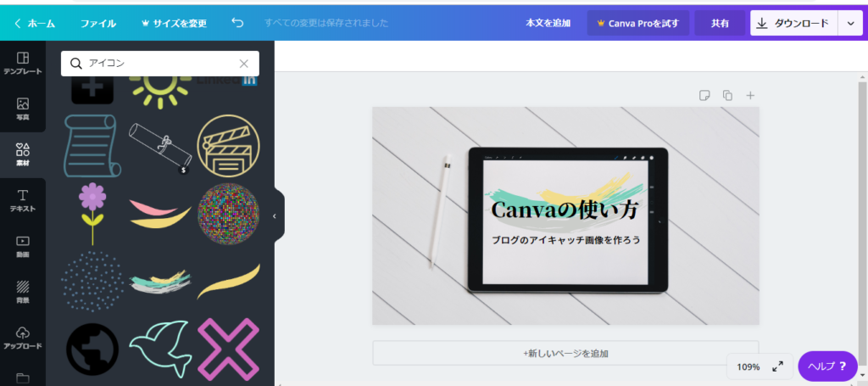Click the magnifier icon in the search box
The height and width of the screenshot is (386, 868).
click(x=76, y=64)
